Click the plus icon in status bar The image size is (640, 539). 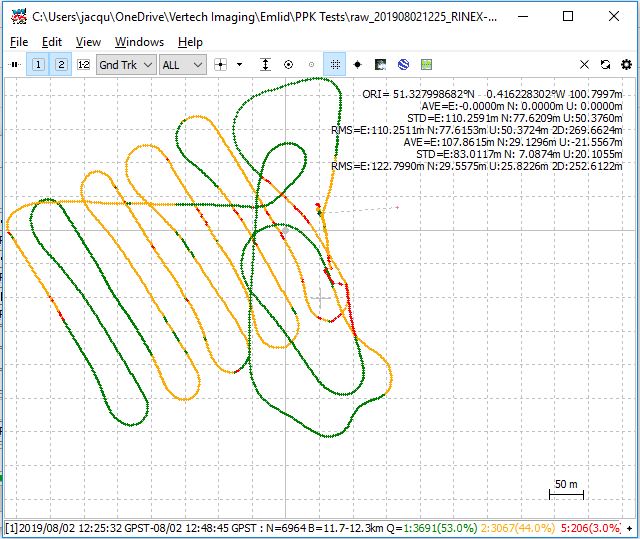(x=630, y=528)
